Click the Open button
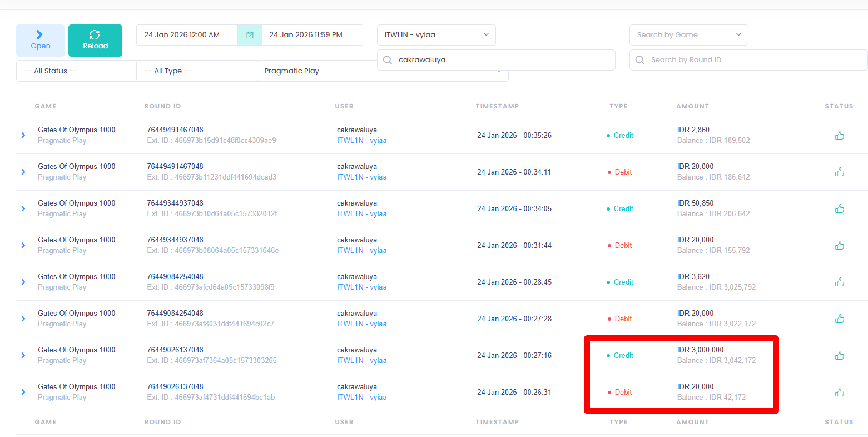 coord(41,41)
